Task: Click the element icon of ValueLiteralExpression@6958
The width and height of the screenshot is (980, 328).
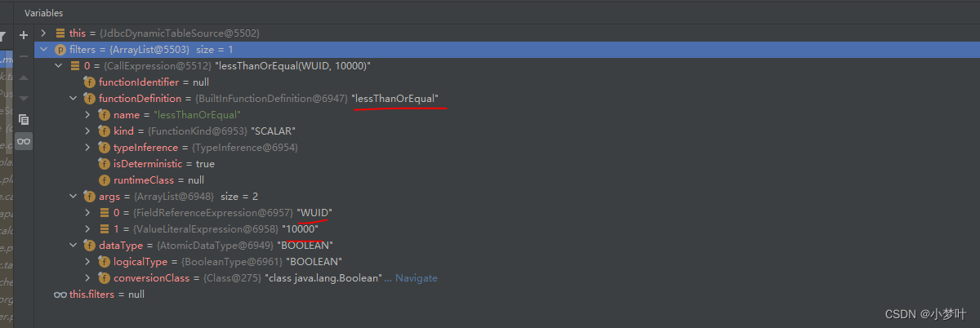Action: click(x=105, y=229)
